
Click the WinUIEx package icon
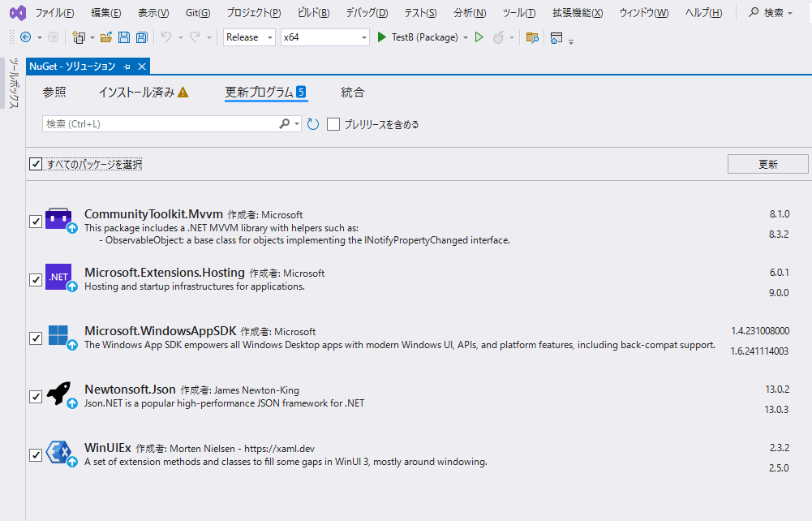(x=58, y=452)
